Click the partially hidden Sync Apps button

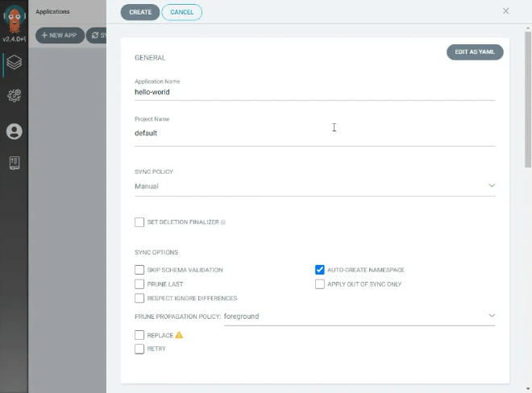(x=97, y=35)
